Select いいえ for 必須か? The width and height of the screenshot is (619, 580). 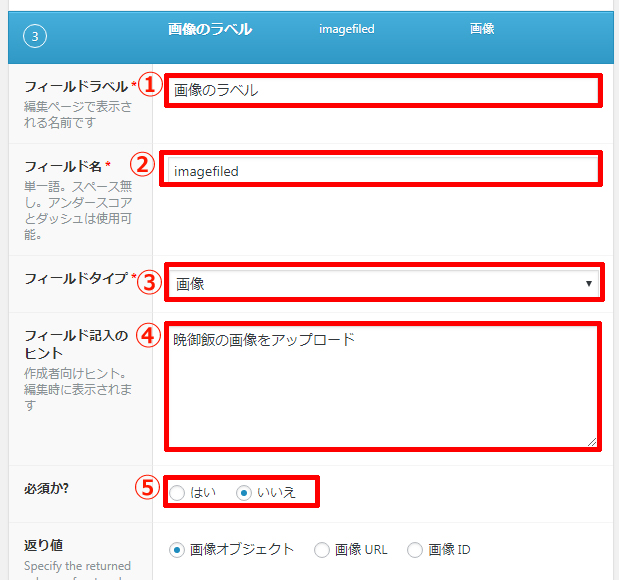(x=243, y=492)
